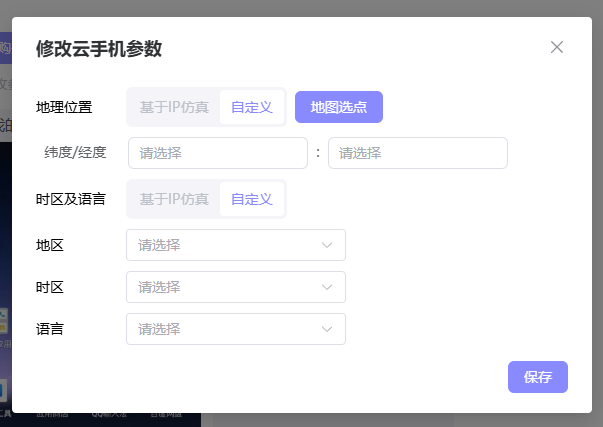603x427 pixels.
Task: Click the colon between the coordinate fields
Action: pyautogui.click(x=318, y=153)
